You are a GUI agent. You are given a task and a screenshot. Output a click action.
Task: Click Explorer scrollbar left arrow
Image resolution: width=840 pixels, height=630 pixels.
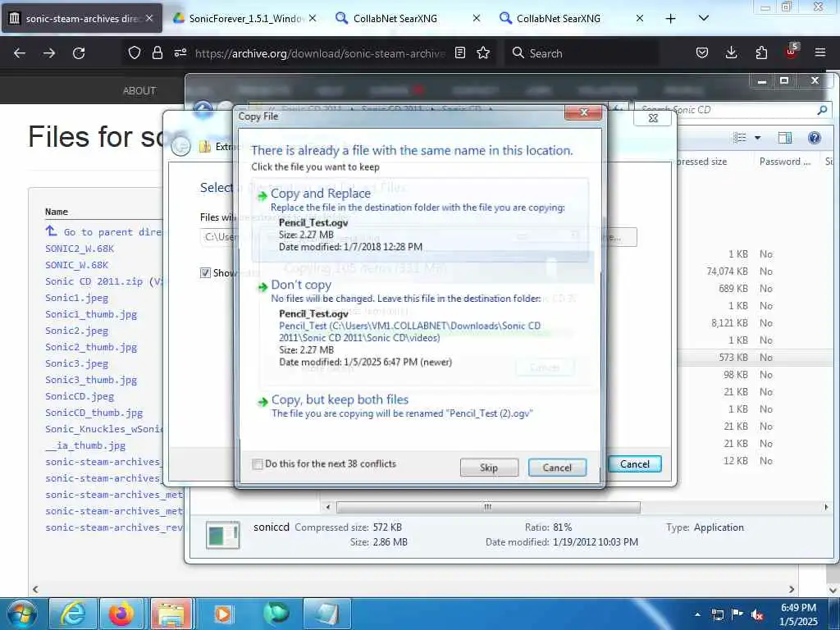328,507
